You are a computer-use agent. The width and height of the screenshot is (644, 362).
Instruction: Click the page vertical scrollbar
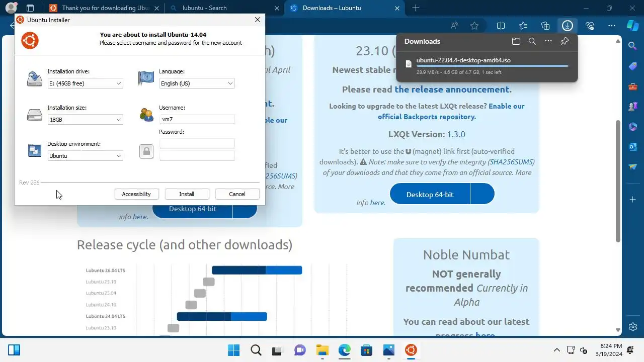[618, 181]
